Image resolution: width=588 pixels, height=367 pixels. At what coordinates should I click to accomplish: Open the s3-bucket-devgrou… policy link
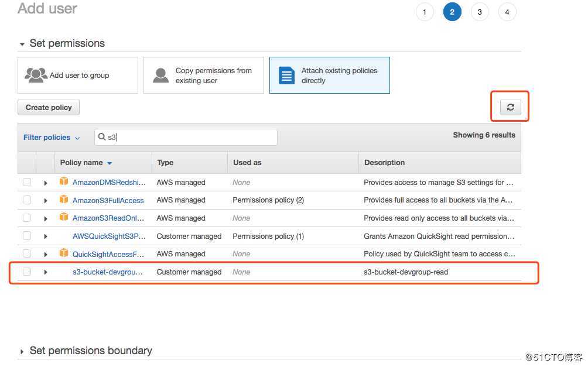pyautogui.click(x=108, y=272)
